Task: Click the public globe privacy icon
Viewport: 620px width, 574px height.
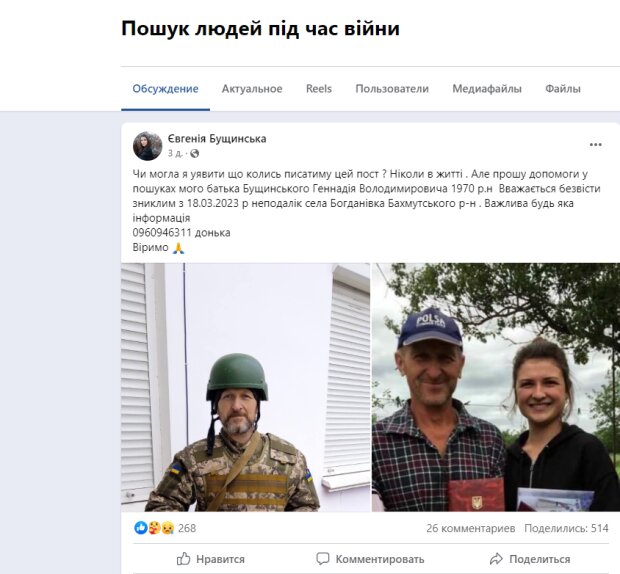Action: (194, 153)
